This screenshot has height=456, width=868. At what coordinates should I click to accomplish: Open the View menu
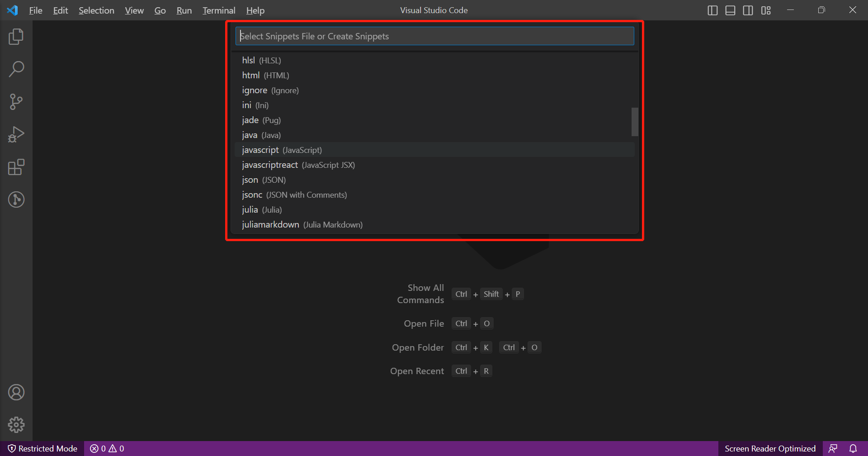pyautogui.click(x=134, y=10)
